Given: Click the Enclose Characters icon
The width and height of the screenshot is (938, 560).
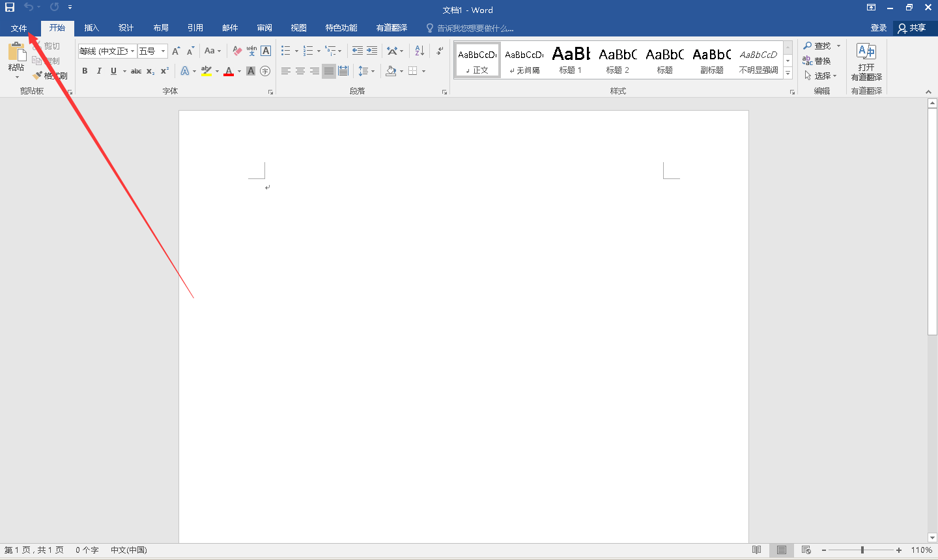Looking at the screenshot, I should (x=265, y=71).
